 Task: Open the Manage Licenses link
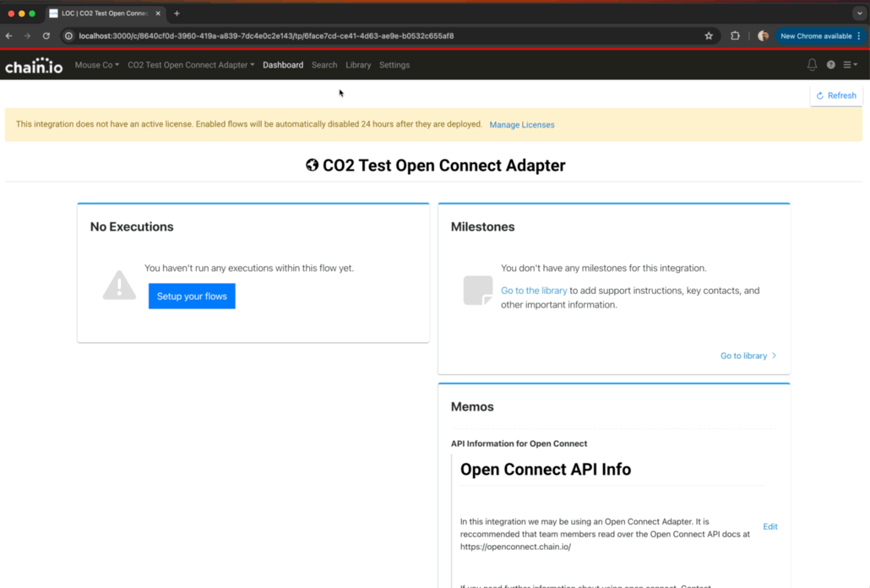pos(521,125)
